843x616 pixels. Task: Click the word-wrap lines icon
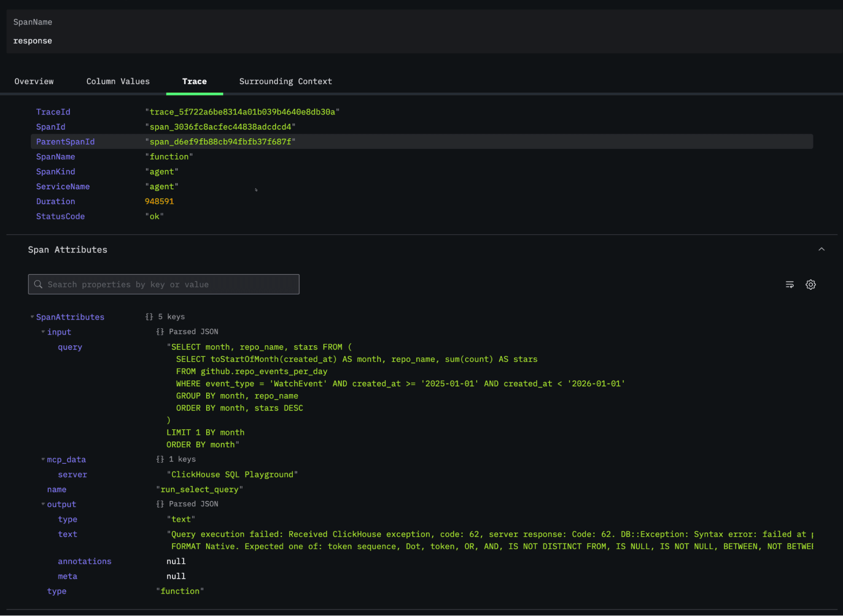789,285
